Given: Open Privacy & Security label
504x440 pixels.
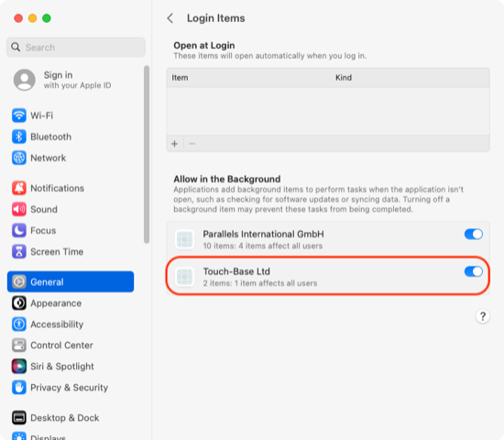Looking at the screenshot, I should click(x=69, y=388).
